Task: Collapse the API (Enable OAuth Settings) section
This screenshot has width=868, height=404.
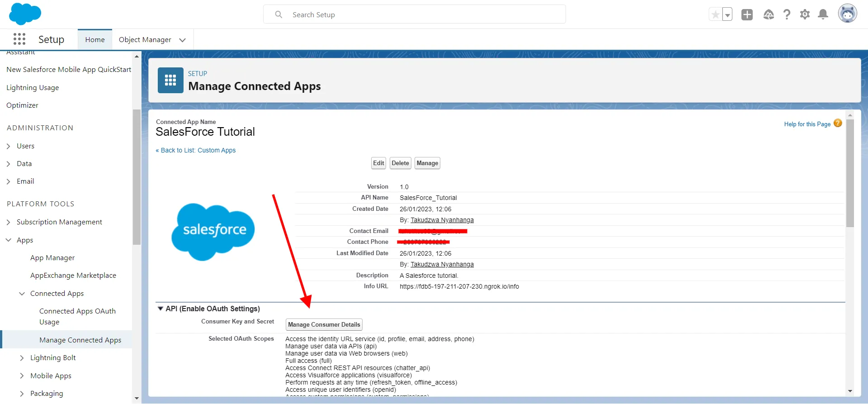Action: (160, 309)
